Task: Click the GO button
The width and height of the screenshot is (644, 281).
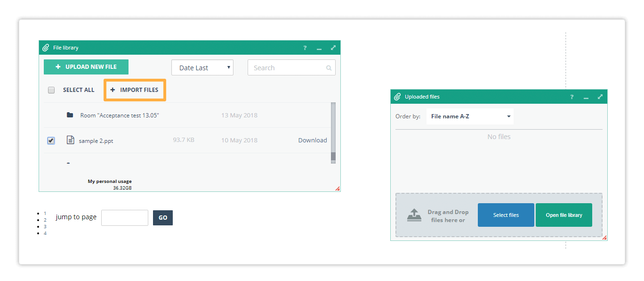Action: pos(163,218)
